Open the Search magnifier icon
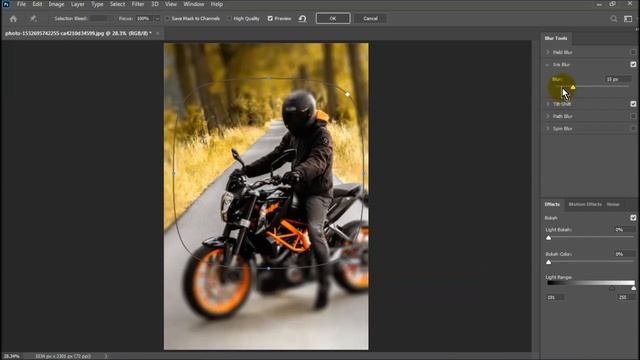 coord(613,19)
